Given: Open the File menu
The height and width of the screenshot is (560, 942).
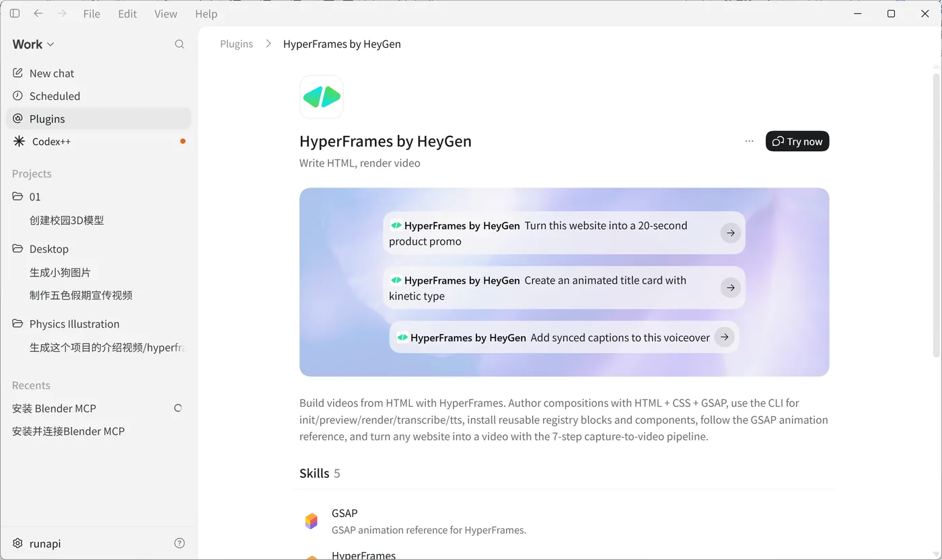Looking at the screenshot, I should point(92,13).
